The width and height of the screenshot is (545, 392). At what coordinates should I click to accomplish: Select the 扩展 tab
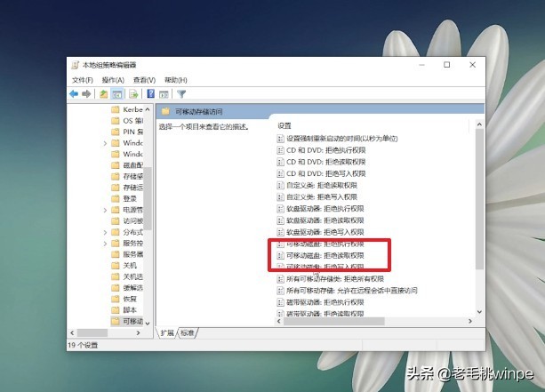pos(167,333)
